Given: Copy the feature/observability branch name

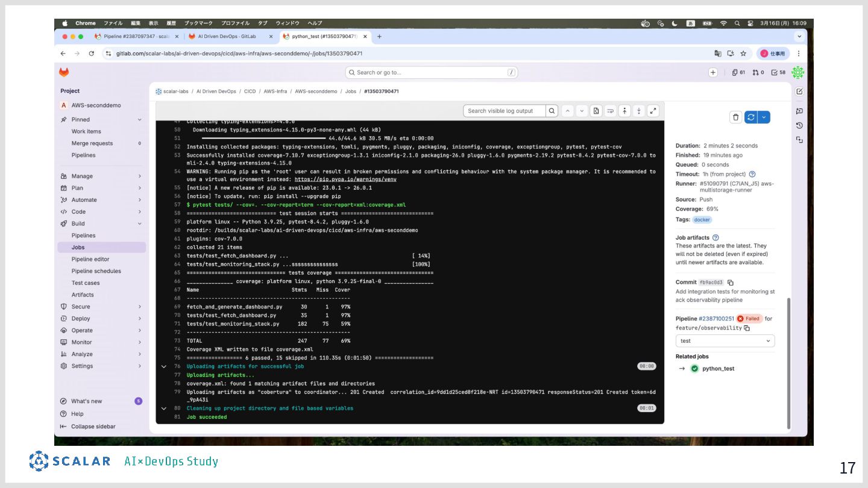Looking at the screenshot, I should 747,328.
